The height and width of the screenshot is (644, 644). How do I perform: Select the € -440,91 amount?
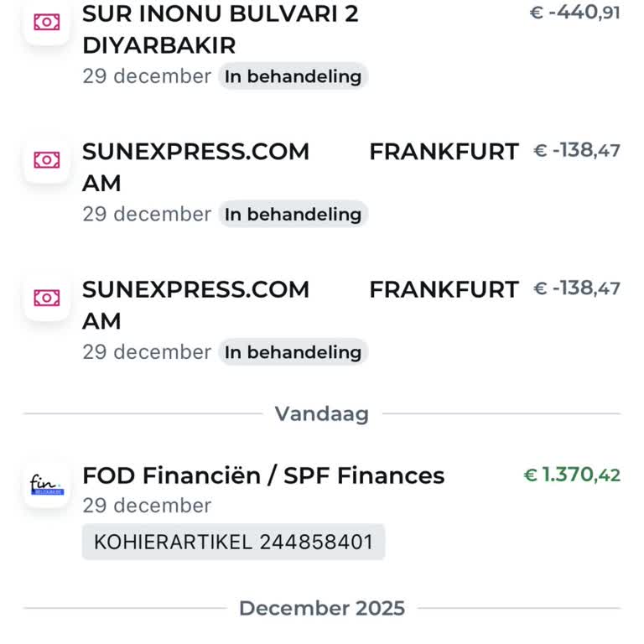click(x=575, y=13)
